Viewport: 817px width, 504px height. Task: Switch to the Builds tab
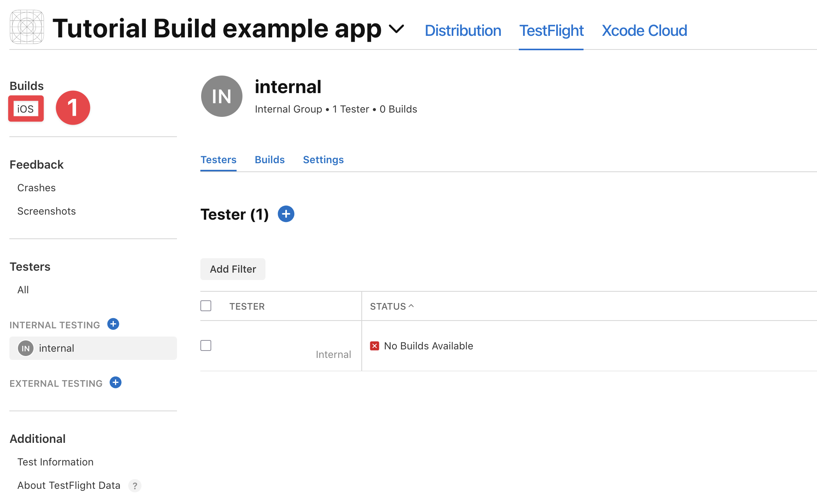269,159
